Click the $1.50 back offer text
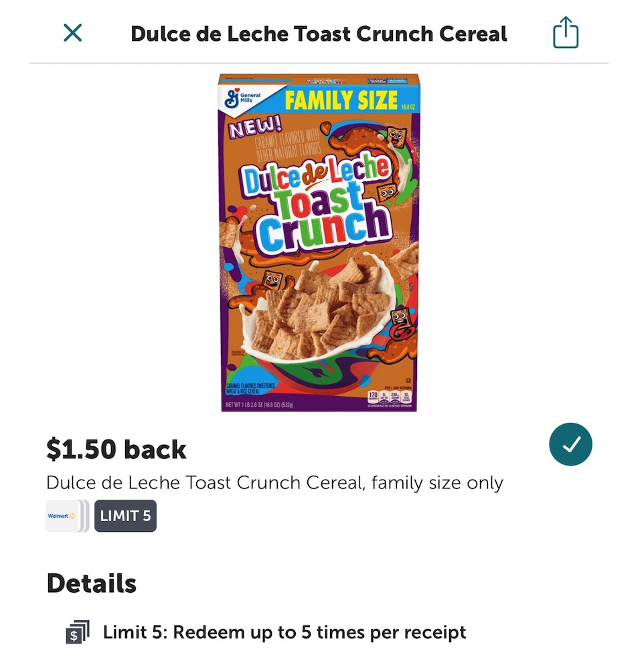Screen dimensions: 644x665 116,449
